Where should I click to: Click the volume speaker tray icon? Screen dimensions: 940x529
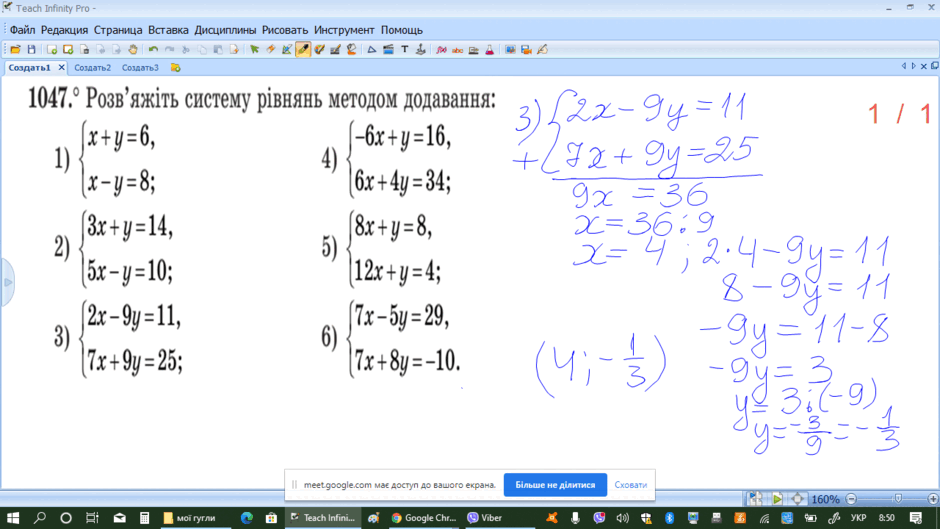(622, 518)
